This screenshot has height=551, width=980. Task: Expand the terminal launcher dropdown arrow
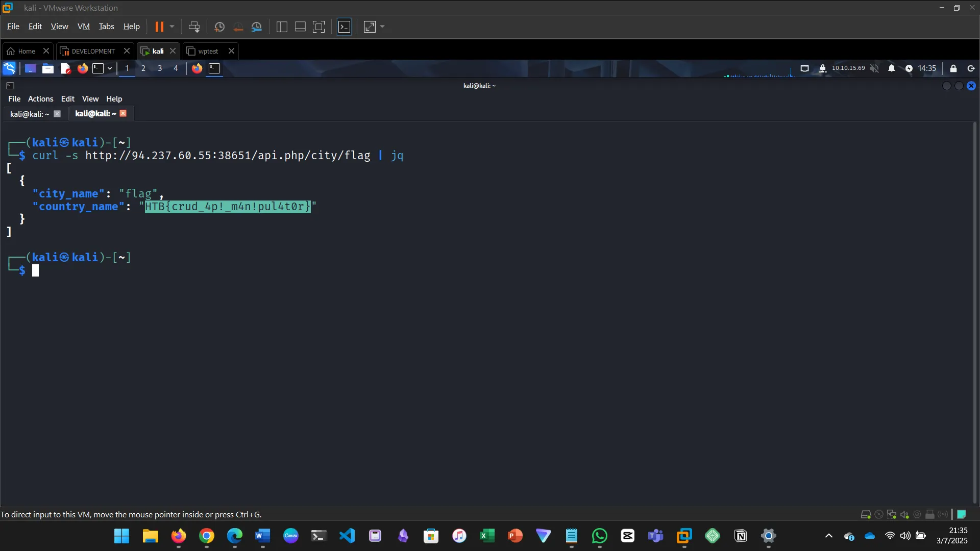point(110,68)
